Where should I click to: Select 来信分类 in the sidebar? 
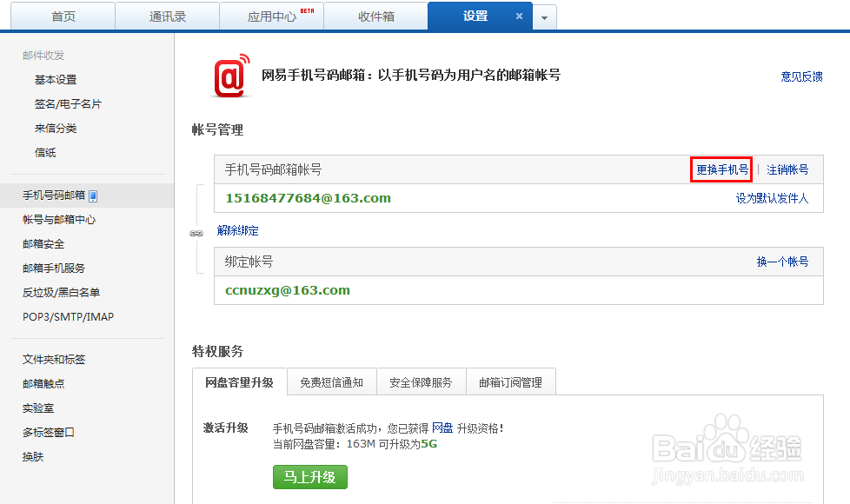(x=56, y=129)
